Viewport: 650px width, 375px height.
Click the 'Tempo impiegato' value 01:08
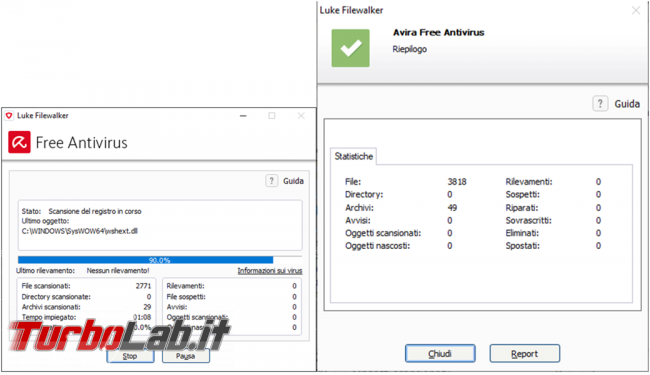point(142,317)
